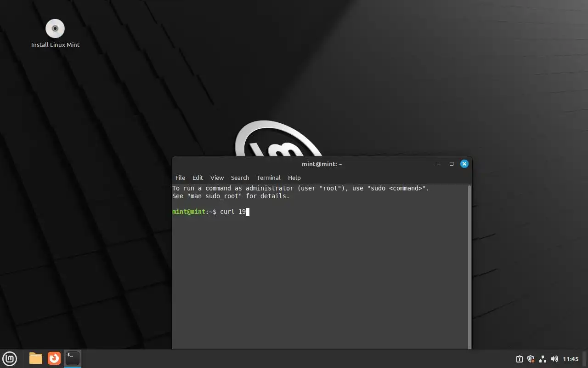
Task: Click the mint@mint: ~ title bar
Action: (322, 164)
